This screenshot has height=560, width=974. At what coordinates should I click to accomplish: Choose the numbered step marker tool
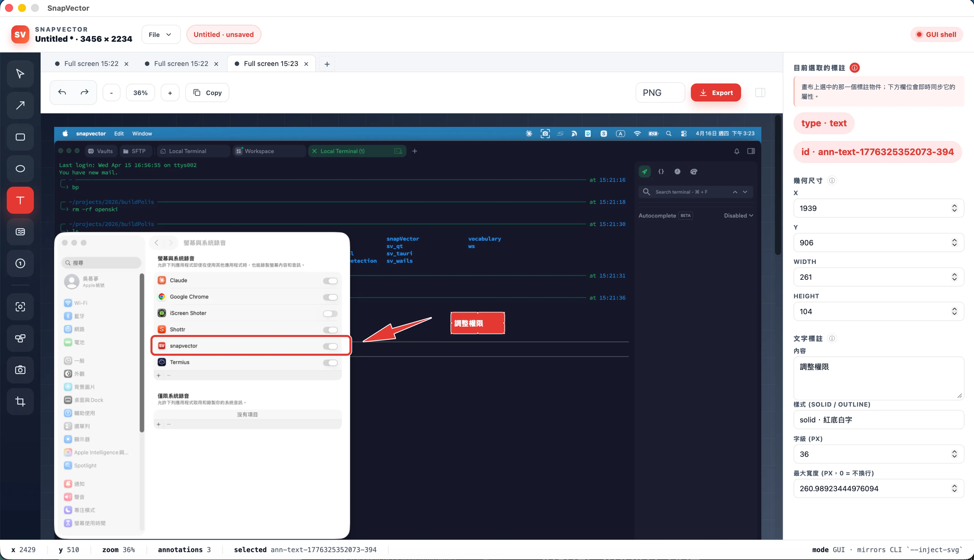point(20,263)
